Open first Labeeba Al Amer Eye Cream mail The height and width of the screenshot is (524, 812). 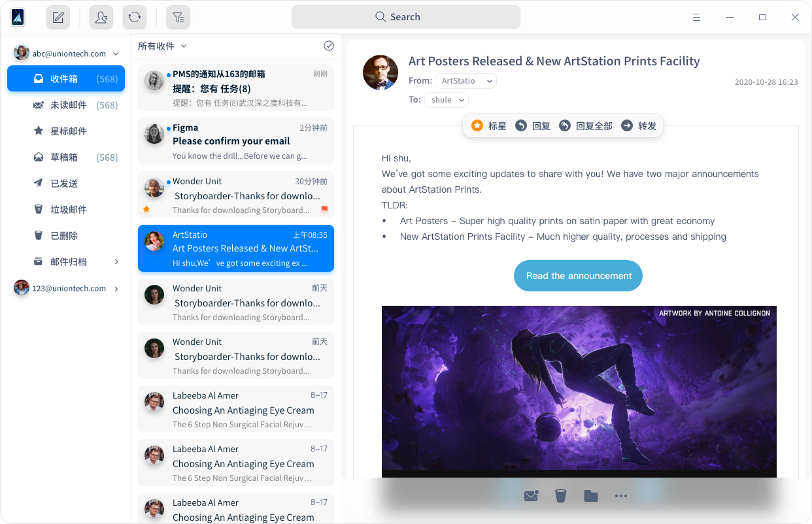point(236,409)
